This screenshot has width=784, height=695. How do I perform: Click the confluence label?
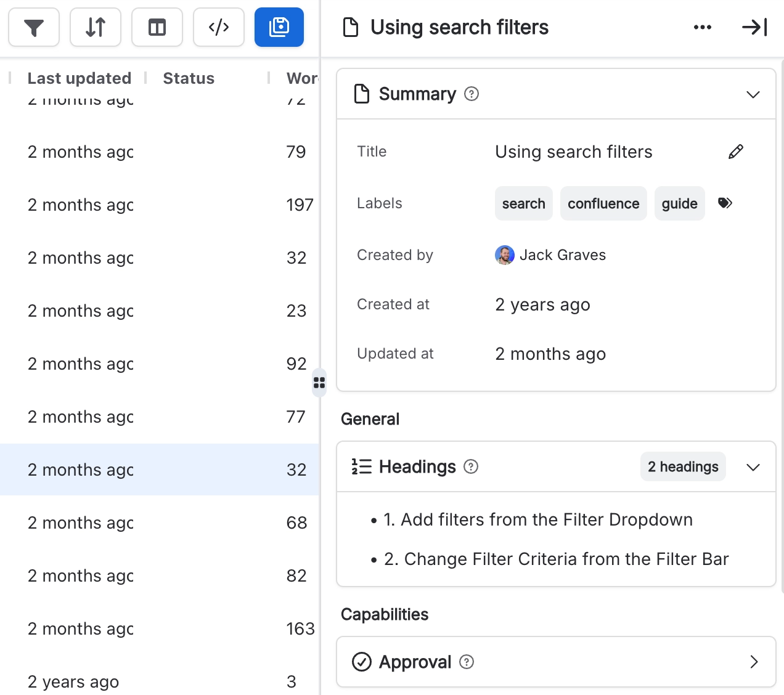pyautogui.click(x=603, y=203)
